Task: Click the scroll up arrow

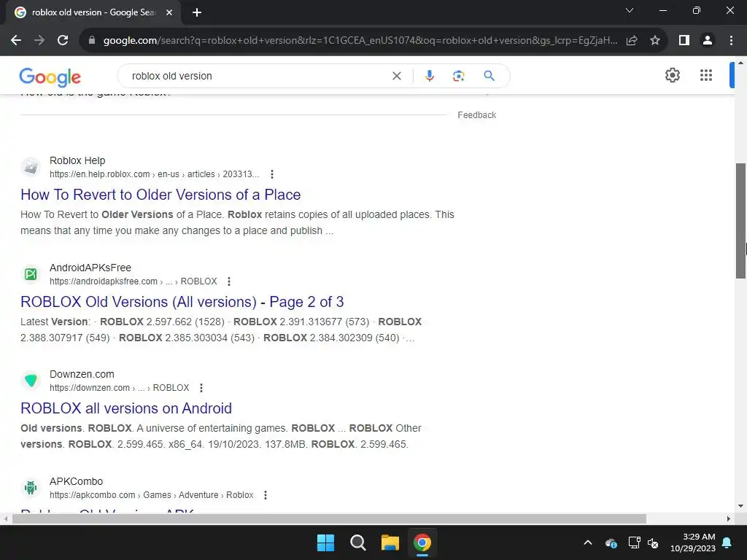Action: coord(740,63)
